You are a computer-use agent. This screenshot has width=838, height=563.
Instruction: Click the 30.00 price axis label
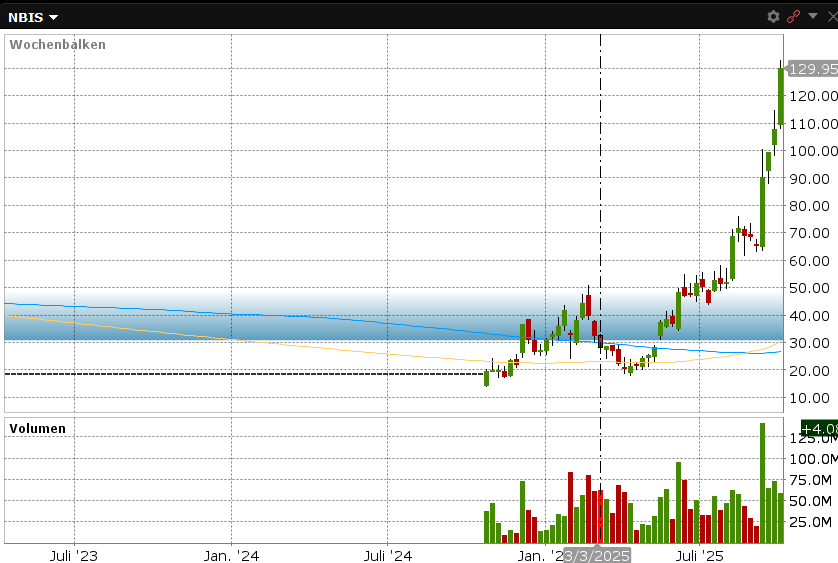[810, 343]
